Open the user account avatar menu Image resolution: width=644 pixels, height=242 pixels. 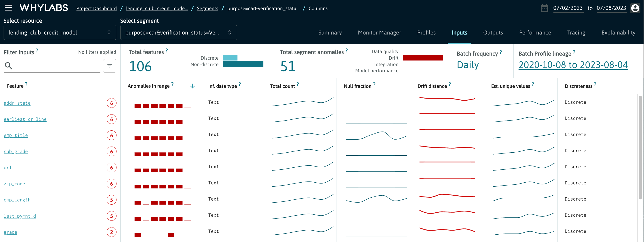click(x=635, y=8)
